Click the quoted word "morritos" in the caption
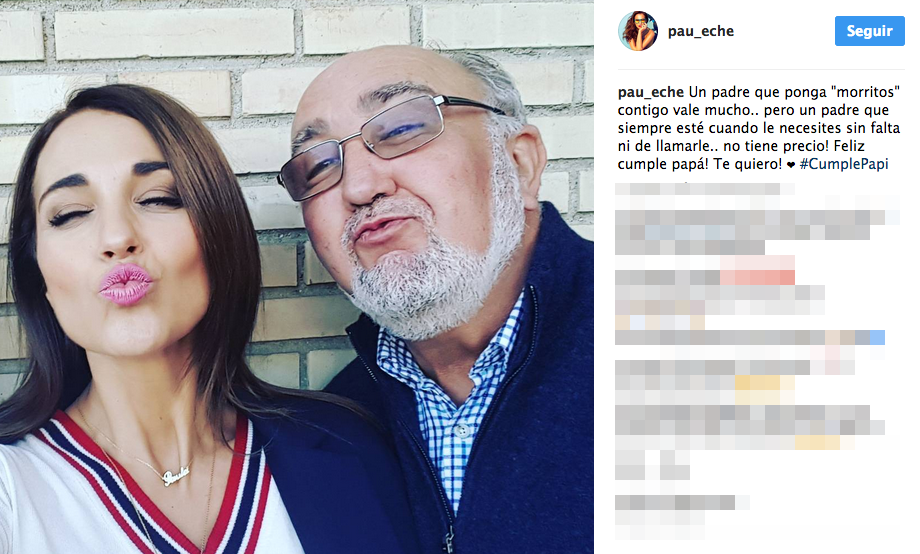Image resolution: width=920 pixels, height=554 pixels. pos(865,92)
